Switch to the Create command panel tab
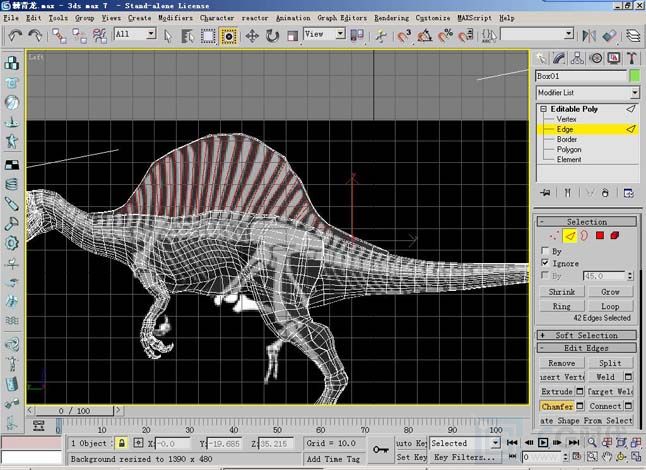The width and height of the screenshot is (646, 470). click(541, 58)
